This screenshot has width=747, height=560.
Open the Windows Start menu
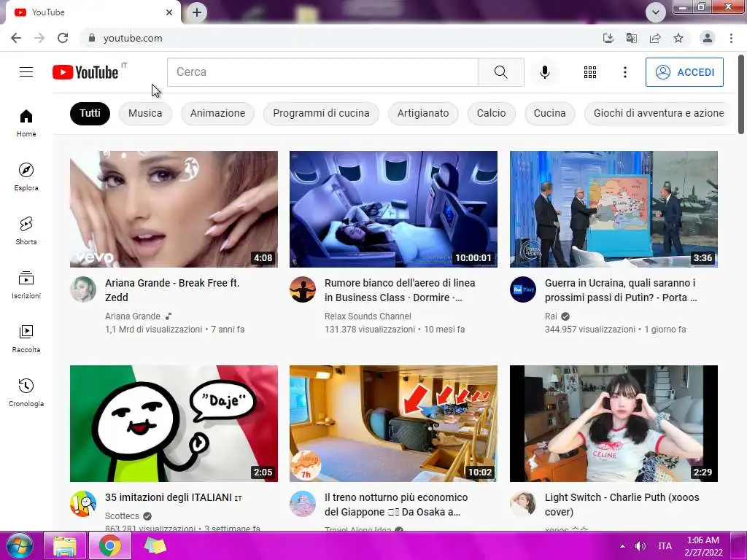coord(20,545)
